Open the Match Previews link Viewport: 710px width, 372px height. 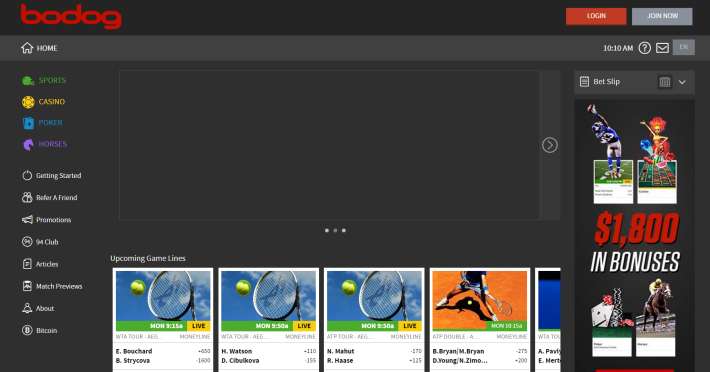59,286
